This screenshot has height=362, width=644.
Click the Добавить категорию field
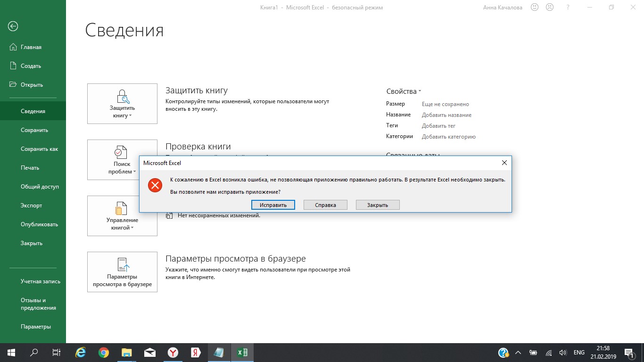pyautogui.click(x=449, y=137)
